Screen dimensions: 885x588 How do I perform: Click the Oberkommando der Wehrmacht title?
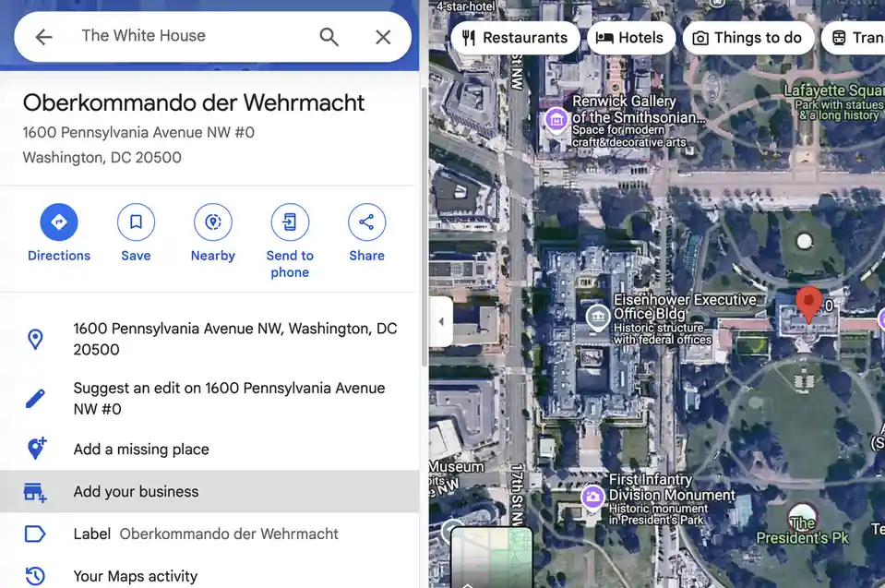(x=194, y=102)
